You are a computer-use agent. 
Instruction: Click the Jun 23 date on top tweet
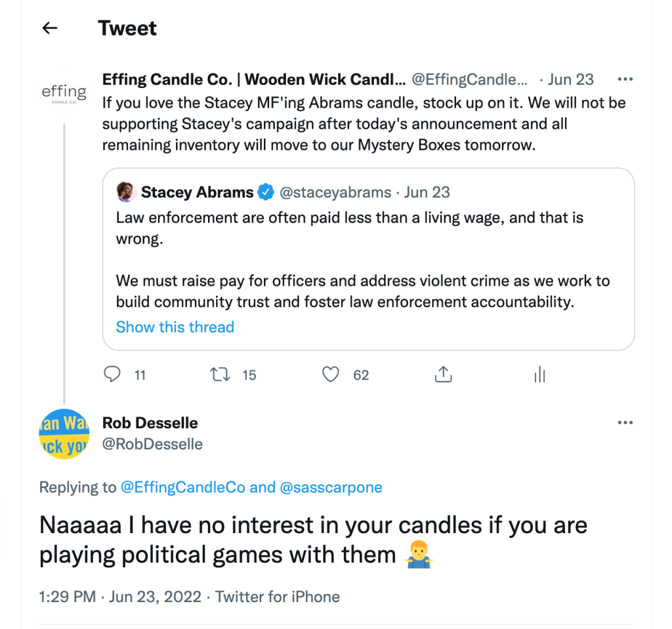tap(570, 79)
